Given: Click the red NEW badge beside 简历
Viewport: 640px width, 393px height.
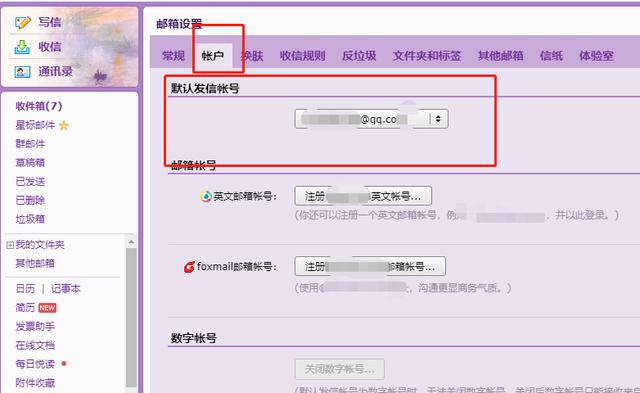Looking at the screenshot, I should click(47, 308).
